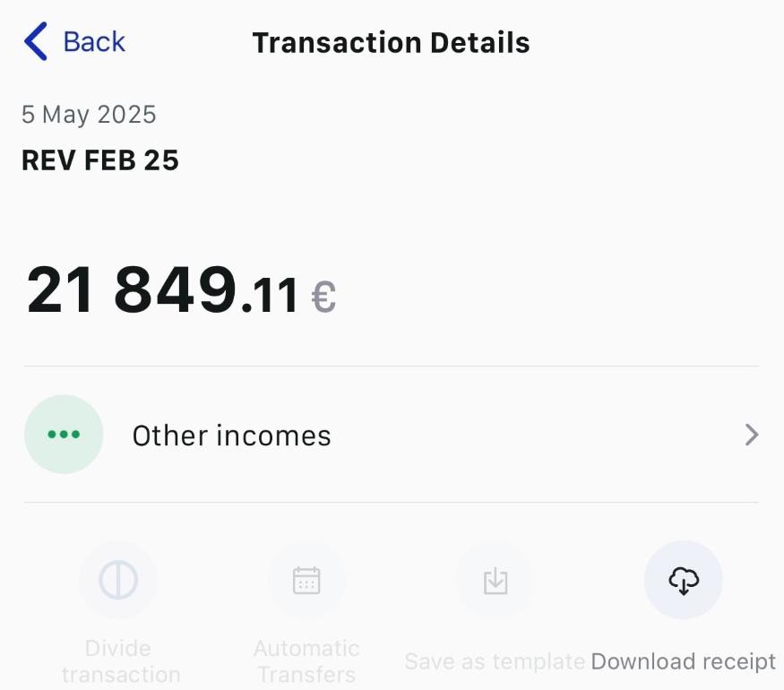The height and width of the screenshot is (690, 784).
Task: Click the Transaction Details page title
Action: pos(391,42)
